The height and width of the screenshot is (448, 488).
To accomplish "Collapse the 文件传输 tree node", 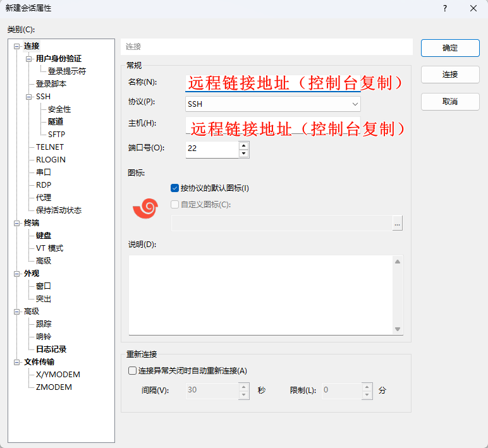I will 16,362.
